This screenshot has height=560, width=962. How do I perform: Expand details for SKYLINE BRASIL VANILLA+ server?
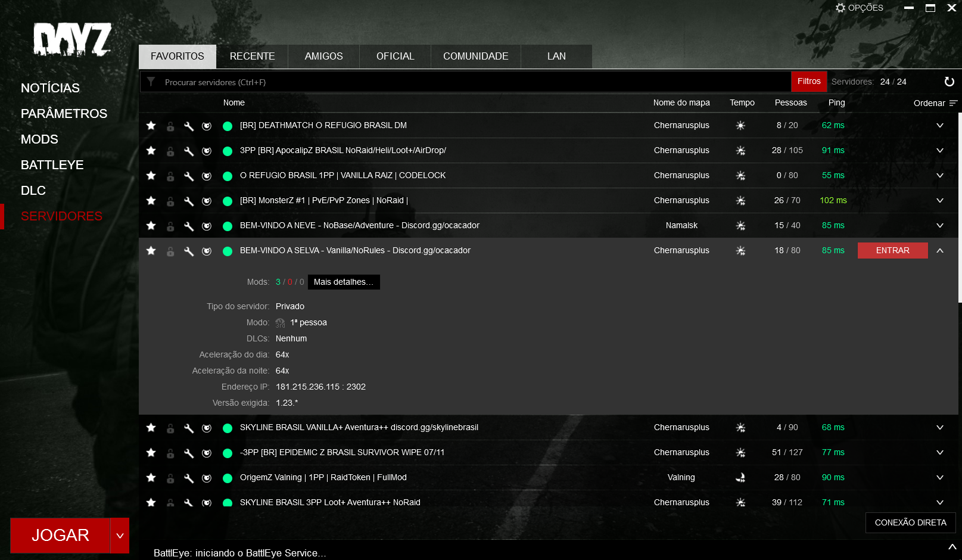pyautogui.click(x=940, y=428)
